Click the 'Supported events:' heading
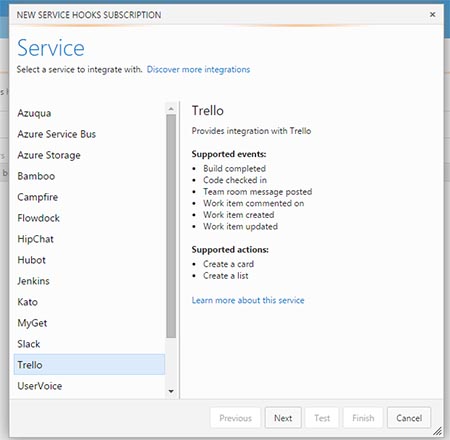The height and width of the screenshot is (440, 450). pos(229,154)
